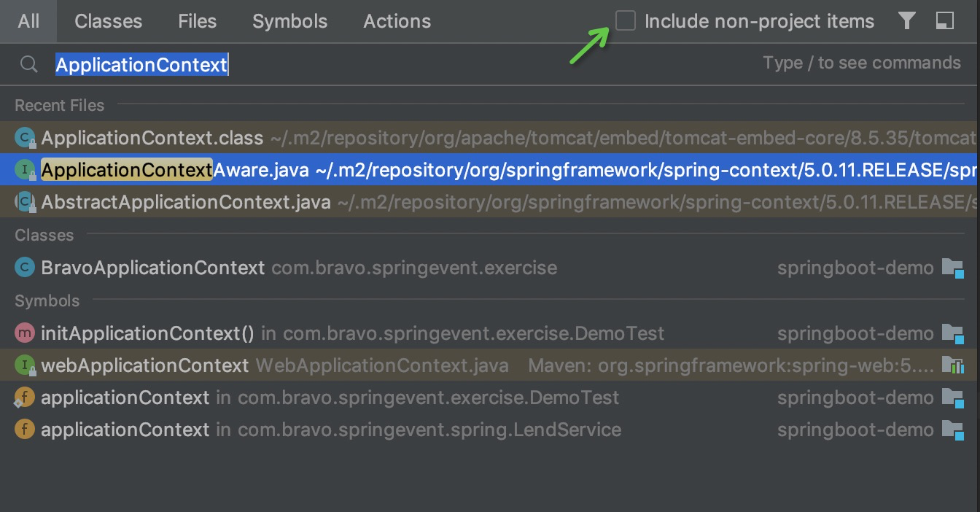Click the search magnifier icon
980x512 pixels.
[28, 64]
